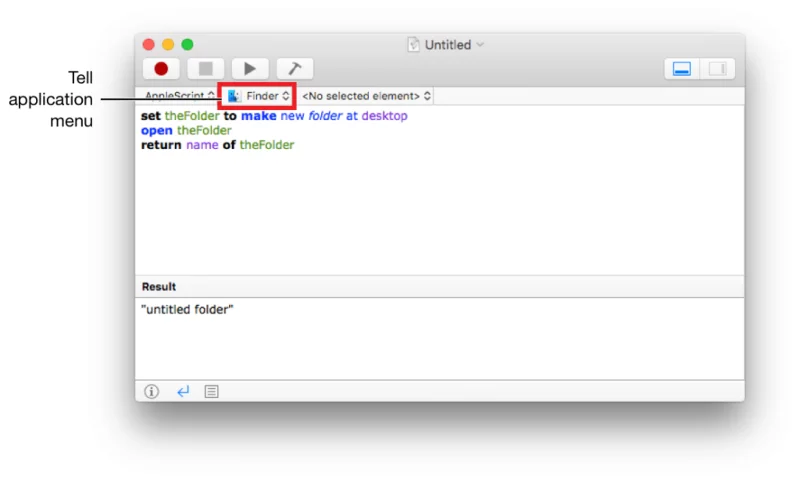Click "name" on the return line

[202, 145]
